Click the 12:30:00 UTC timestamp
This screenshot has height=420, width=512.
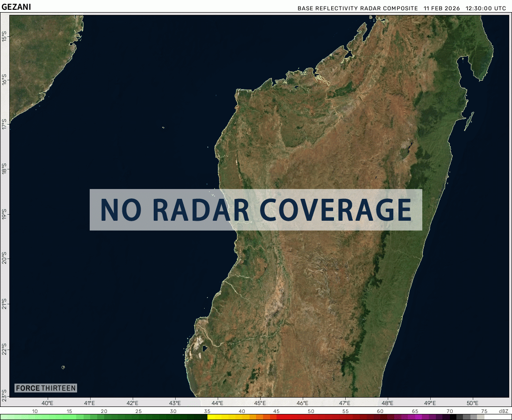tap(485, 8)
